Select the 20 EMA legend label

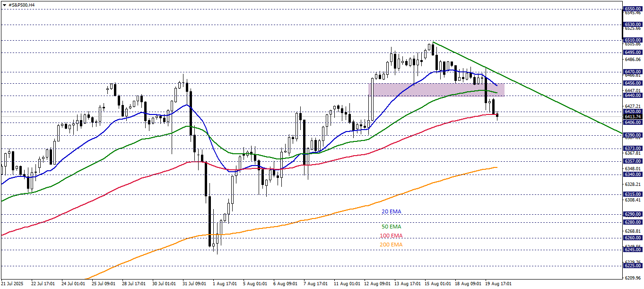pos(391,212)
